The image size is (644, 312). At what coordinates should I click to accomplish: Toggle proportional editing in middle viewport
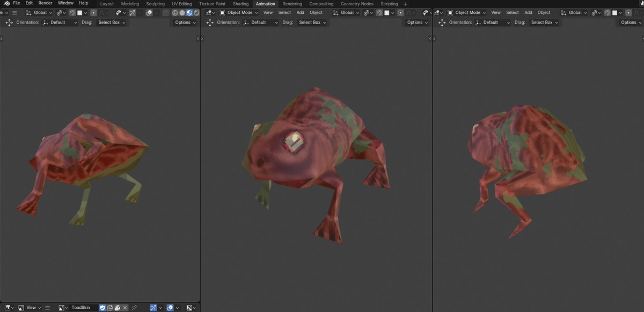400,12
